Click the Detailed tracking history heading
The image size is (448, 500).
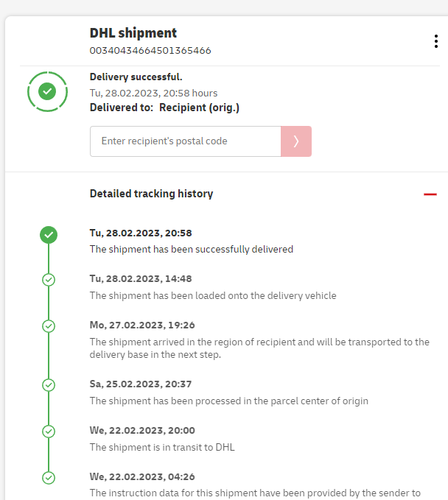[151, 194]
